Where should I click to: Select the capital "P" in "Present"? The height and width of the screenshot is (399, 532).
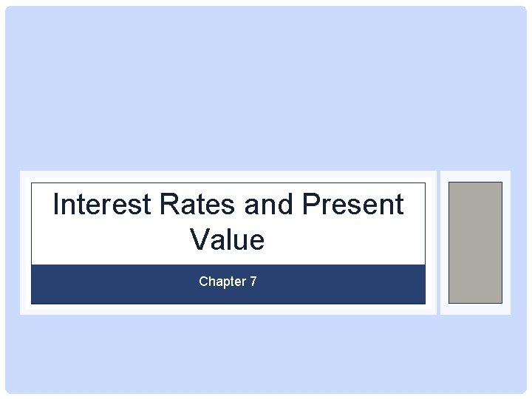tap(310, 204)
